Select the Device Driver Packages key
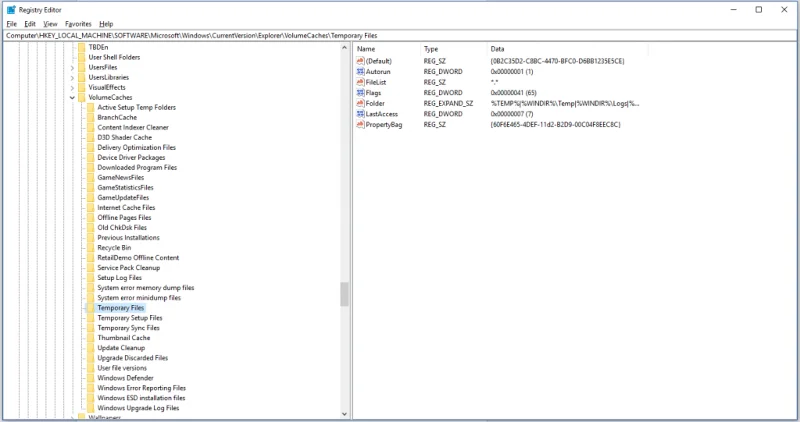This screenshot has width=800, height=422. [x=131, y=158]
